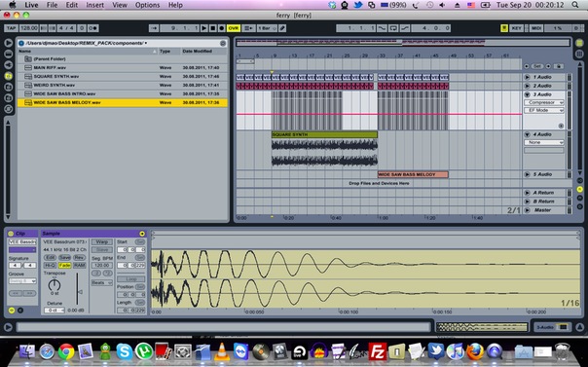Unfold the Master track
Viewport: 588px width, 367px height.
point(527,210)
